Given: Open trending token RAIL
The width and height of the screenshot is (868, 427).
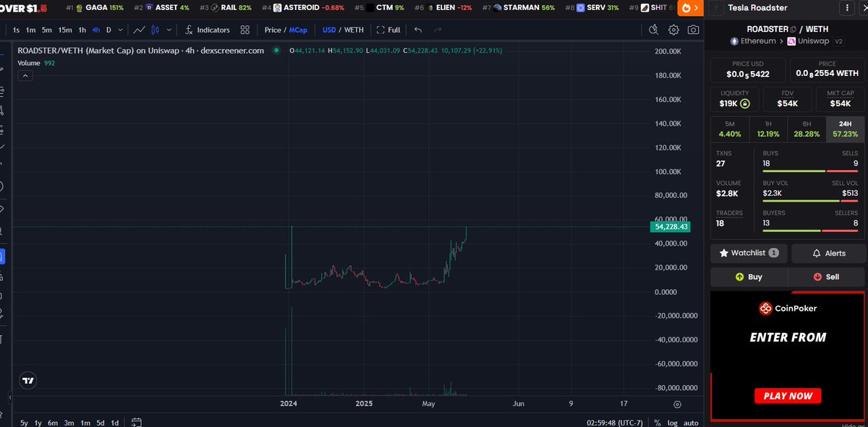Looking at the screenshot, I should [226, 7].
